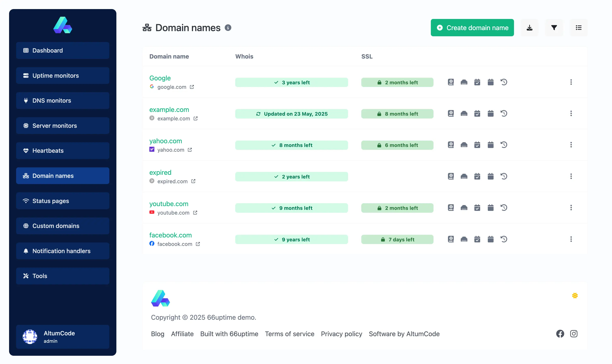Open the external link icon next to yahoo.com
This screenshot has height=364, width=612.
pos(190,150)
